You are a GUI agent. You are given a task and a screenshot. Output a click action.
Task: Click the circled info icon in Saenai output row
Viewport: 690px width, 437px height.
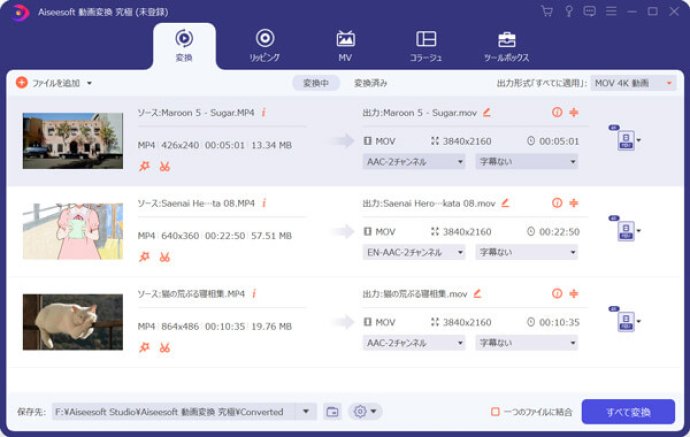(x=557, y=203)
